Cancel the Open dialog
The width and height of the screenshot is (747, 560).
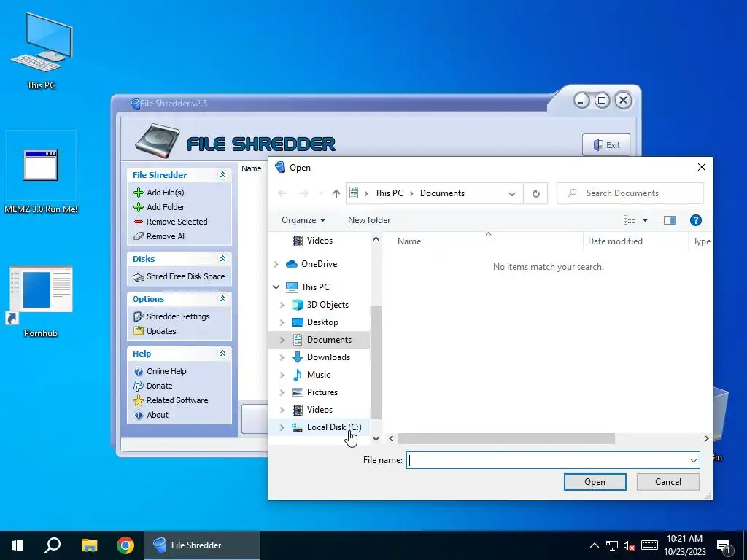[668, 482]
